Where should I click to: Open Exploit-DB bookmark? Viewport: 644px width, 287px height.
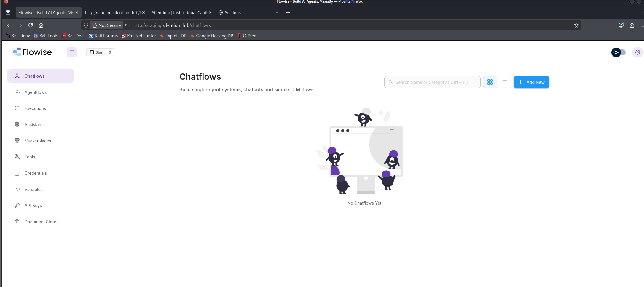[173, 36]
